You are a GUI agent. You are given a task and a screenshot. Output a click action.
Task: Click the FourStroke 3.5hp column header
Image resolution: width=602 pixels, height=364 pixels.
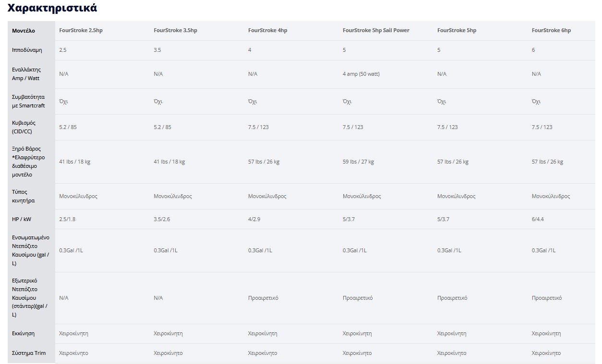175,30
